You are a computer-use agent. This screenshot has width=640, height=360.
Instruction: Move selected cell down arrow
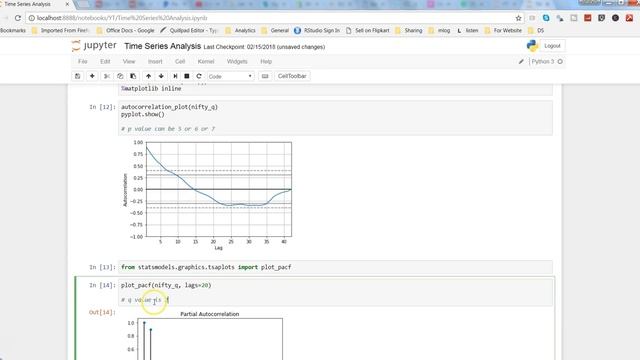pyautogui.click(x=161, y=76)
